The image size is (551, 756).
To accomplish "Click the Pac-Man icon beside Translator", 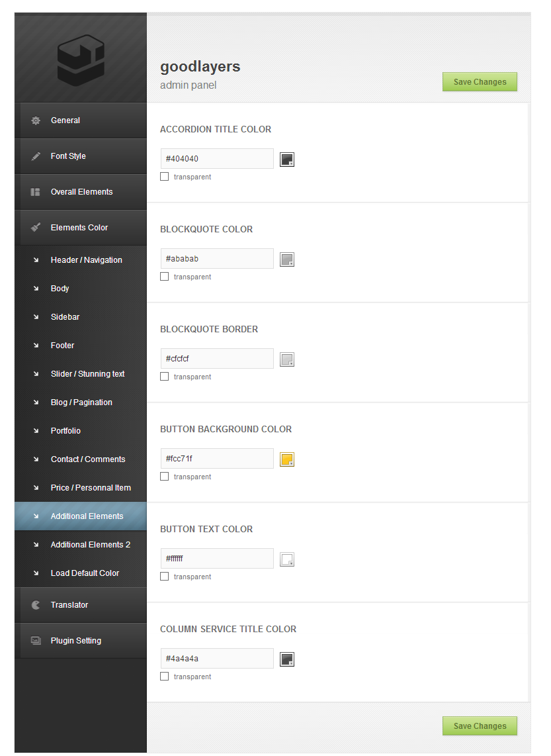I will [36, 605].
